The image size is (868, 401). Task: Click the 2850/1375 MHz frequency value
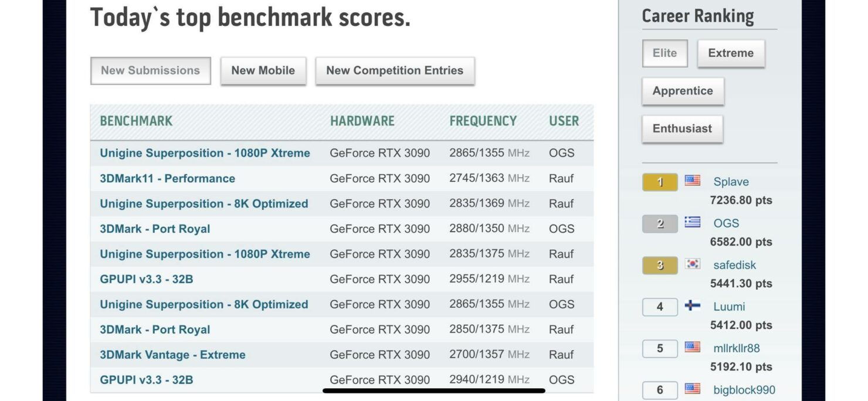pyautogui.click(x=489, y=329)
